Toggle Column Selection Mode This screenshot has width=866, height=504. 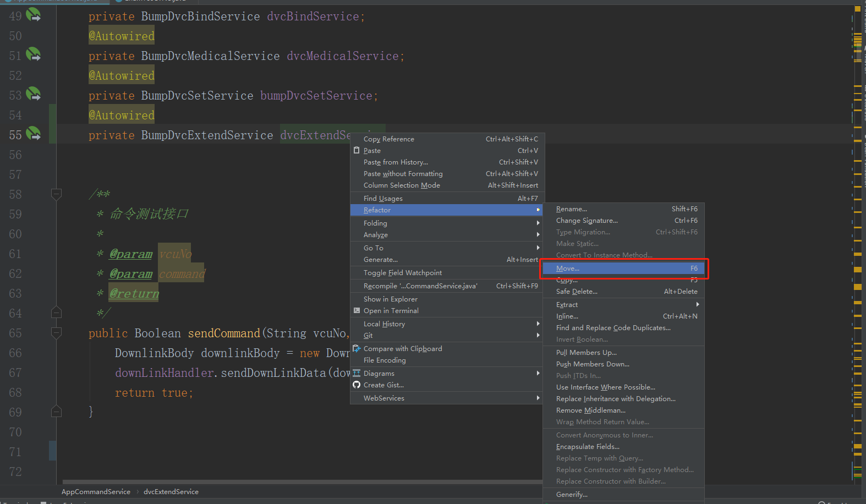[x=401, y=185]
